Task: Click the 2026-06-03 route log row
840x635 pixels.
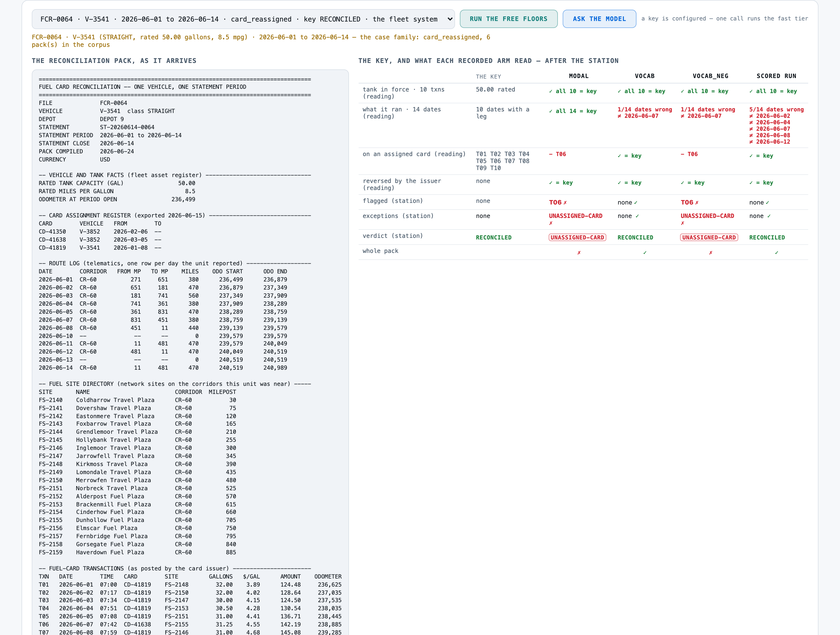Action: tap(163, 296)
